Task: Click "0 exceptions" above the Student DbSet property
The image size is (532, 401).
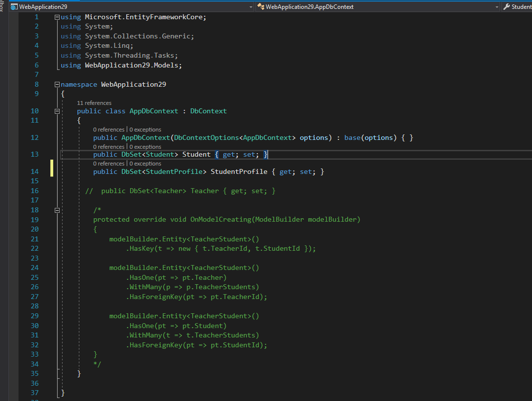Action: [x=145, y=147]
